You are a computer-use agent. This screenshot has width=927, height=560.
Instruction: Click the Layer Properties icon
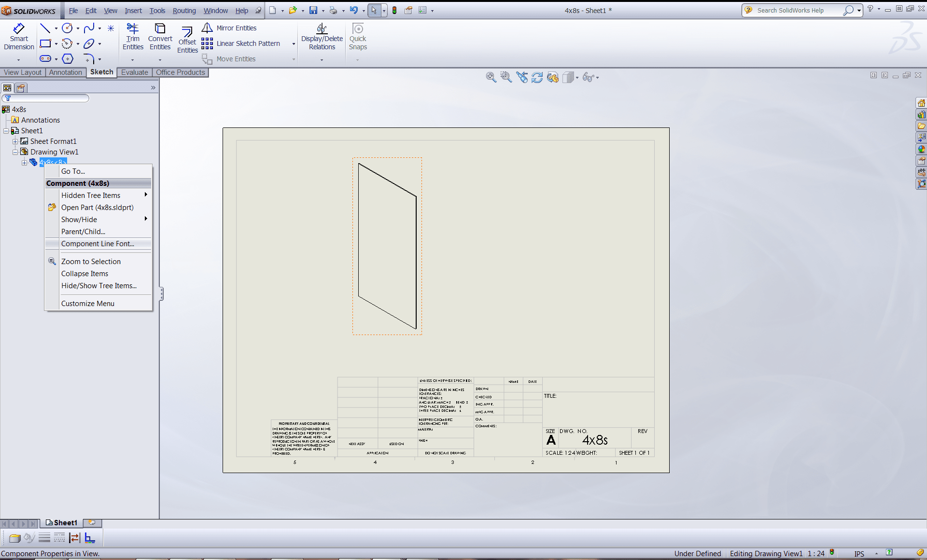click(x=15, y=538)
